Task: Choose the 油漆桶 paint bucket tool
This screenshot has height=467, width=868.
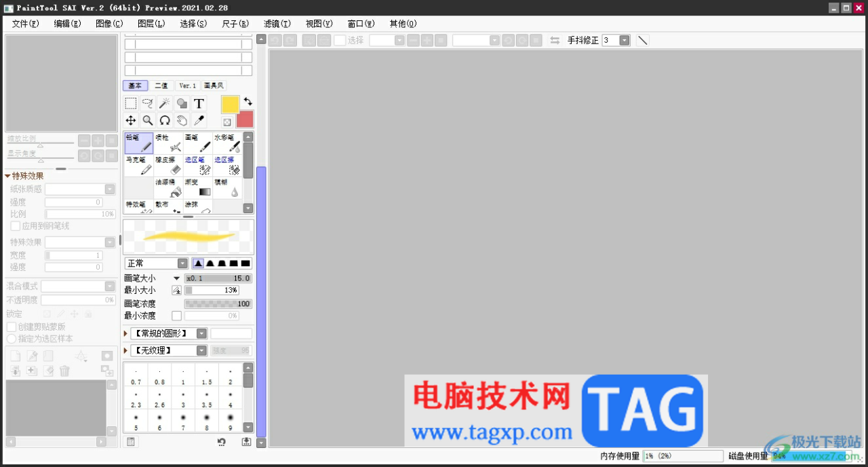Action: [x=168, y=187]
